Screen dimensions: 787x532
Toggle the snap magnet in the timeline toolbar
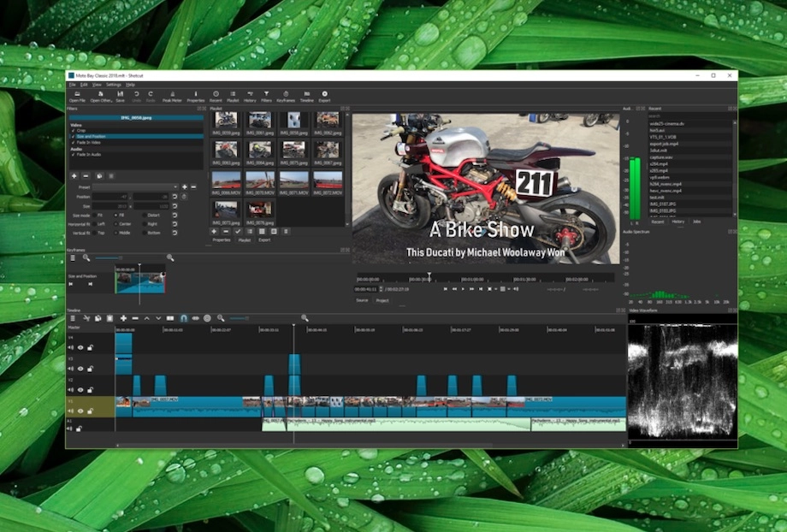(184, 317)
